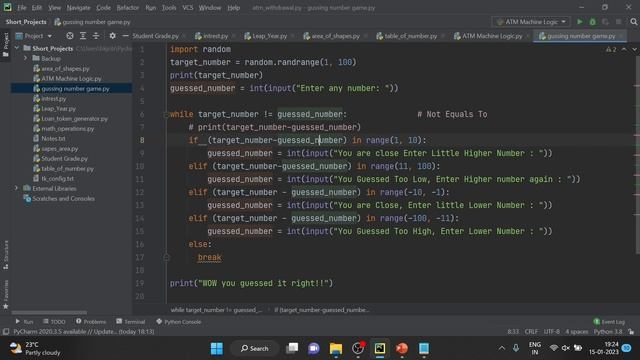Click Expand All icon in Project panel
This screenshot has height=360, width=640.
click(x=83, y=36)
